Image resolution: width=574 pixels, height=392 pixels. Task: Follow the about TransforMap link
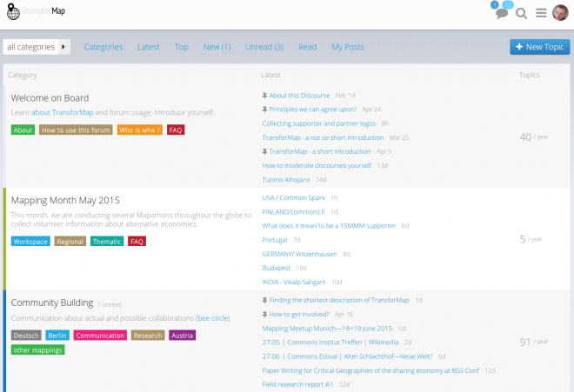click(x=63, y=112)
